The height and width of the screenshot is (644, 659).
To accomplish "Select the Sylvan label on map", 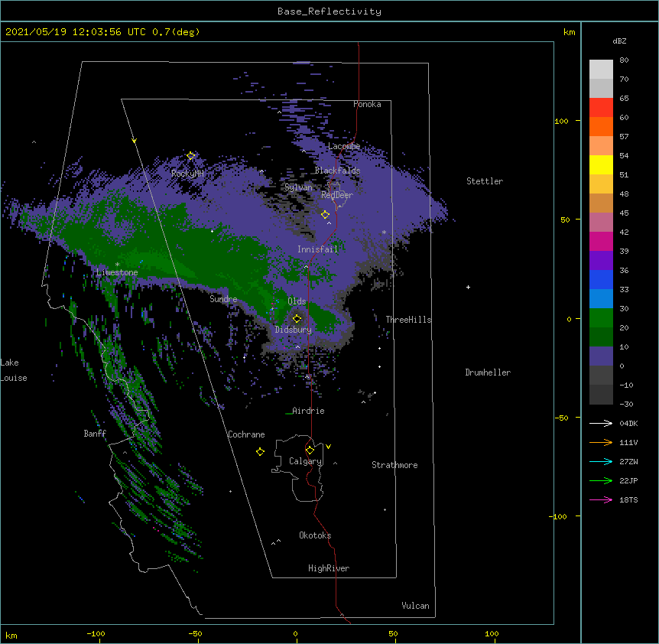I will click(x=298, y=187).
